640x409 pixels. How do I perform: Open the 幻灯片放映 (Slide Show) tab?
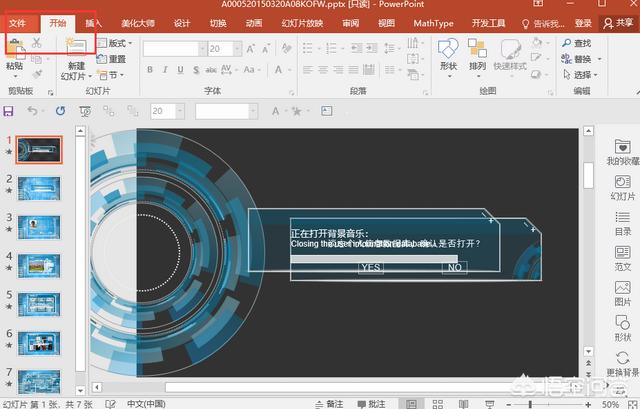tap(302, 23)
